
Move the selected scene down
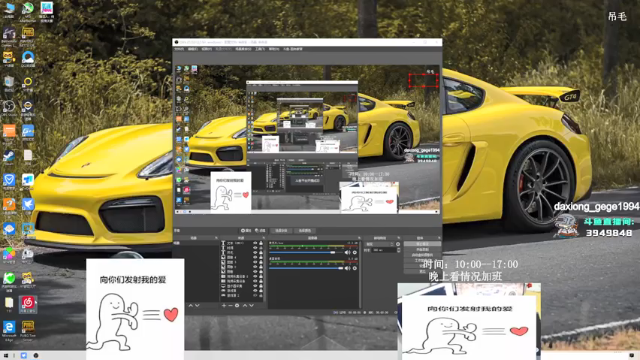coord(198,305)
